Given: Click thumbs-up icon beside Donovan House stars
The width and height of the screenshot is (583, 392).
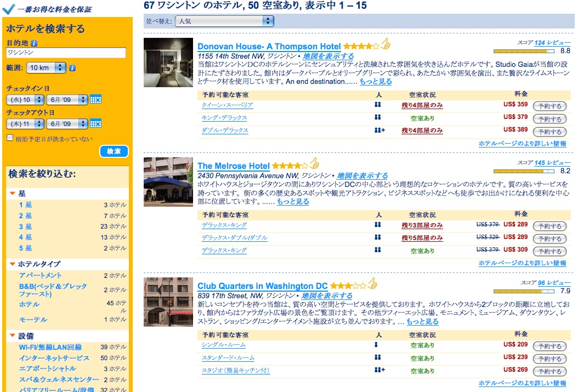Looking at the screenshot, I should coord(385,44).
